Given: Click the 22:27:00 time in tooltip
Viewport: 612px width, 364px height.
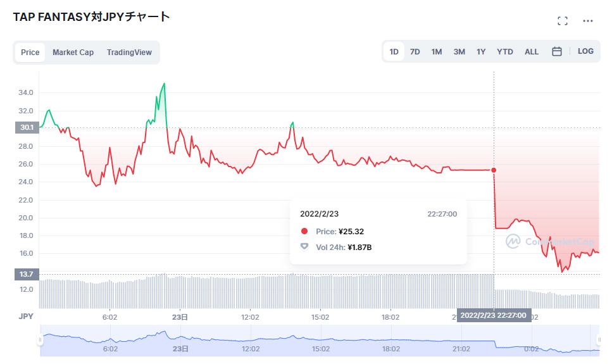Looking at the screenshot, I should point(442,214).
